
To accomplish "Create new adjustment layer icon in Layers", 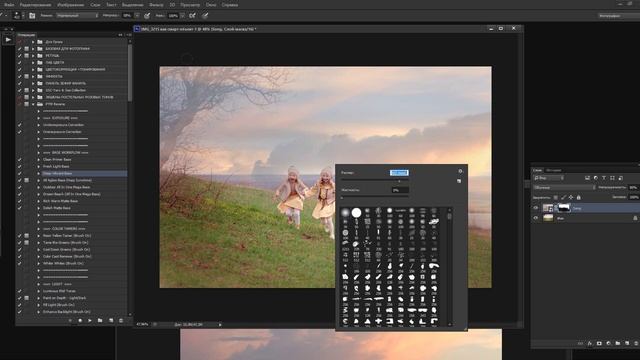I will tap(609, 344).
